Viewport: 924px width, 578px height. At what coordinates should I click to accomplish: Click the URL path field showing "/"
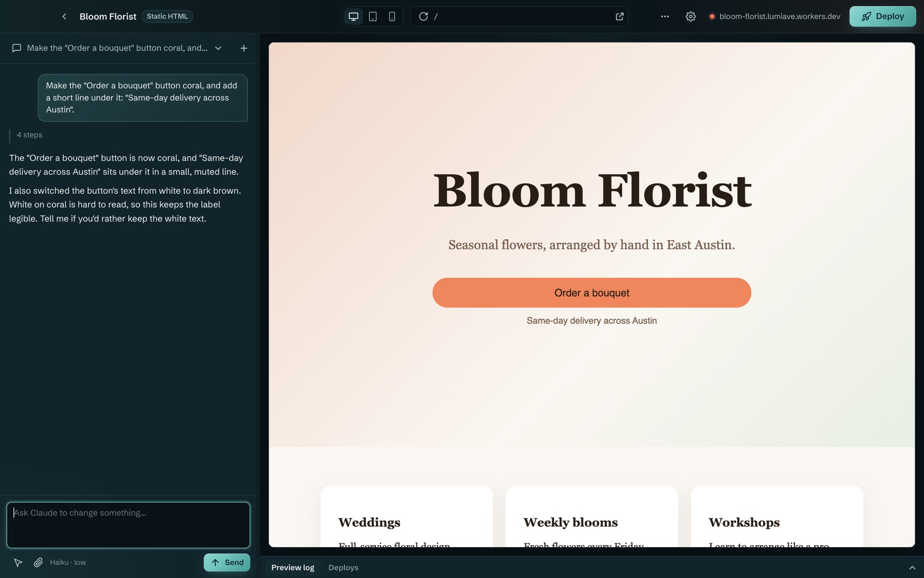520,17
